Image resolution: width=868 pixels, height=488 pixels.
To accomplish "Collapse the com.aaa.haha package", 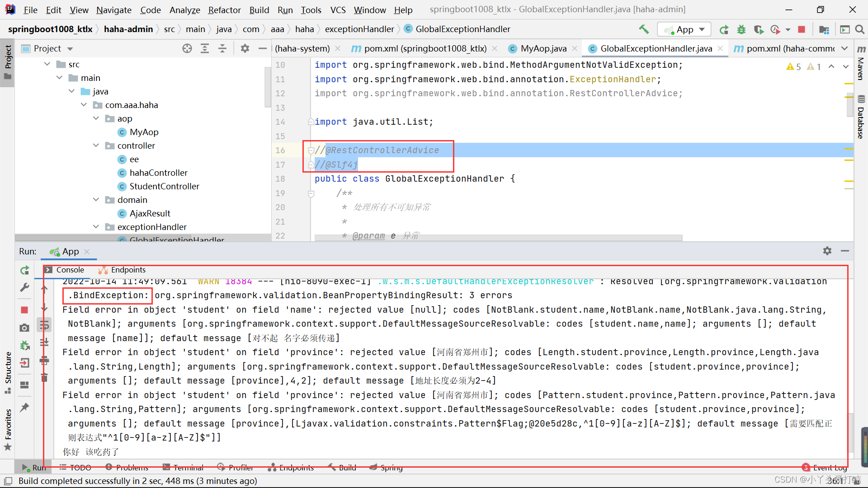I will pyautogui.click(x=84, y=105).
